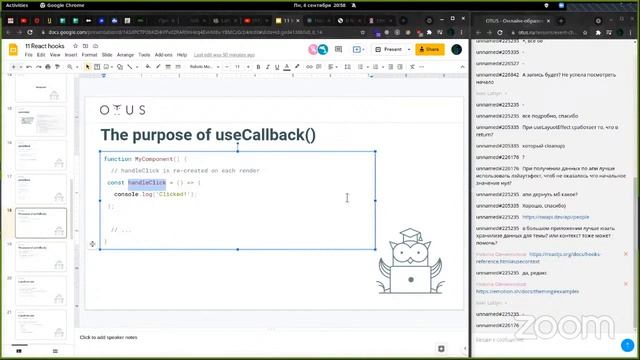Viewport: 640px width, 360px height.
Task: Click the yellow Share button
Action: pos(429,49)
